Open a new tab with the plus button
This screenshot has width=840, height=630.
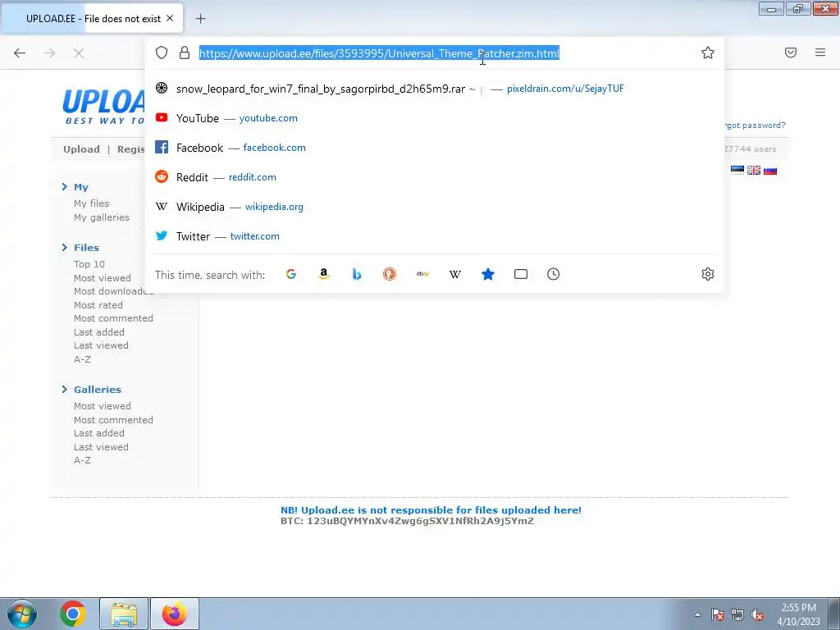click(200, 19)
